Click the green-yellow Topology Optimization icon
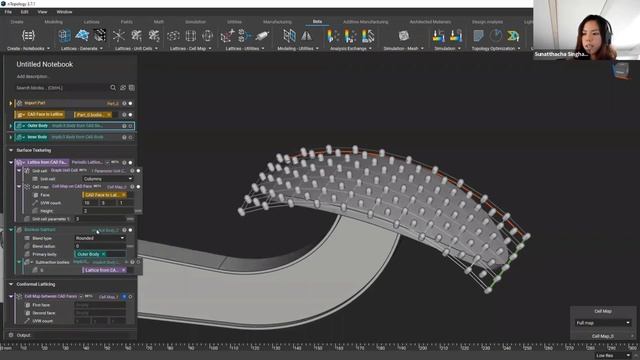The height and width of the screenshot is (360, 640). [513, 36]
